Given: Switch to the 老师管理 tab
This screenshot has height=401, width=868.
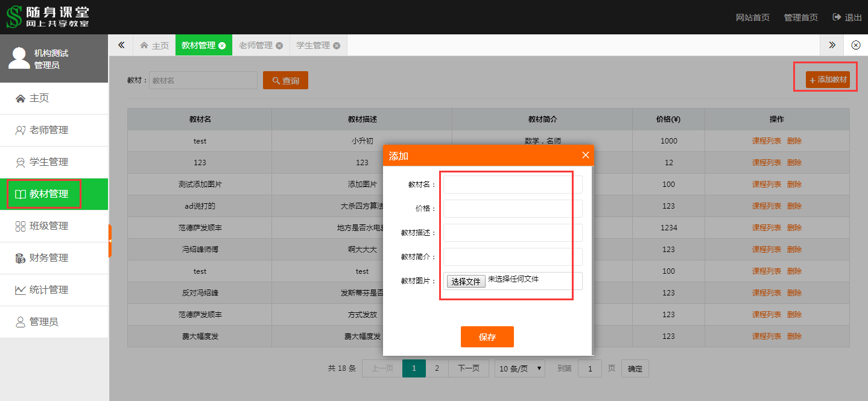Looking at the screenshot, I should click(x=255, y=45).
